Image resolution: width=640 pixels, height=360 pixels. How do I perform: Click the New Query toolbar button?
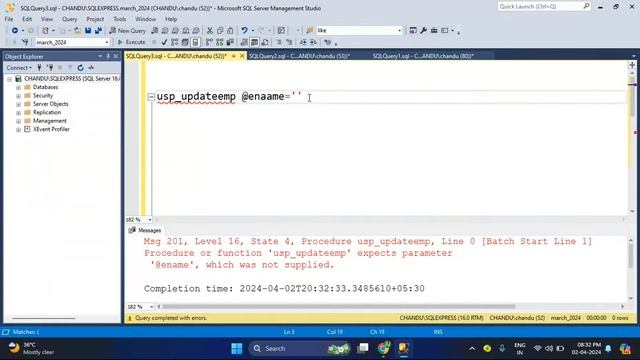[x=127, y=31]
